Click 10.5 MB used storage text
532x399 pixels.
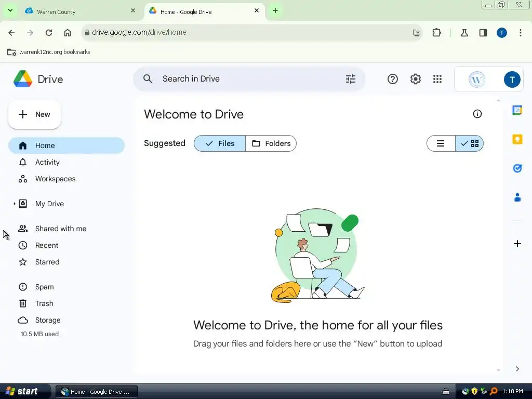pyautogui.click(x=39, y=334)
